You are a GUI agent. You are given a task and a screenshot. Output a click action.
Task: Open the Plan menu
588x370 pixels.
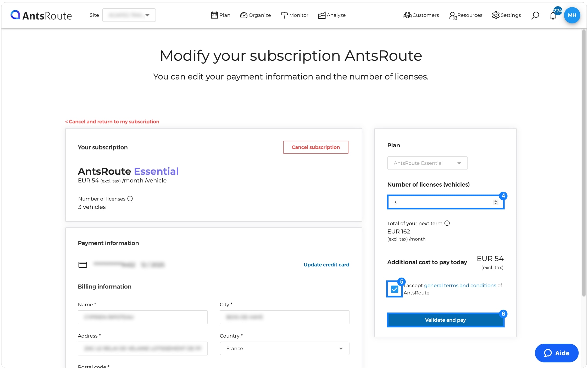click(x=221, y=15)
